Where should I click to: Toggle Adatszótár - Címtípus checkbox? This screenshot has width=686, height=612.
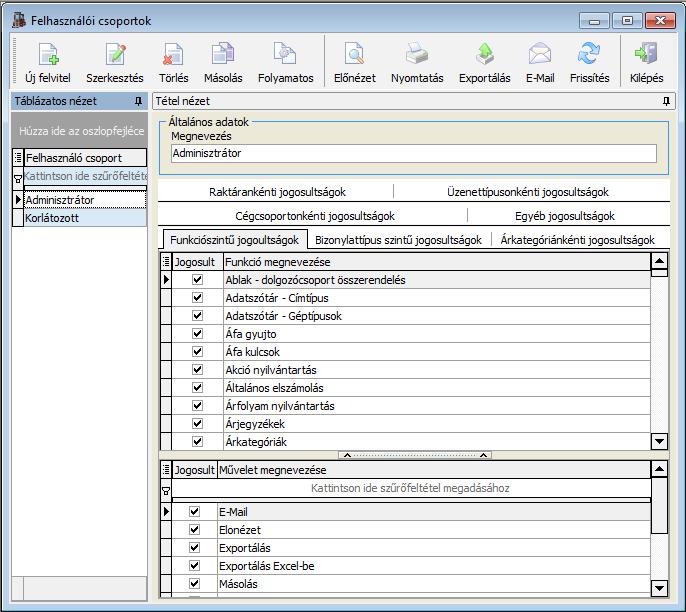click(197, 297)
